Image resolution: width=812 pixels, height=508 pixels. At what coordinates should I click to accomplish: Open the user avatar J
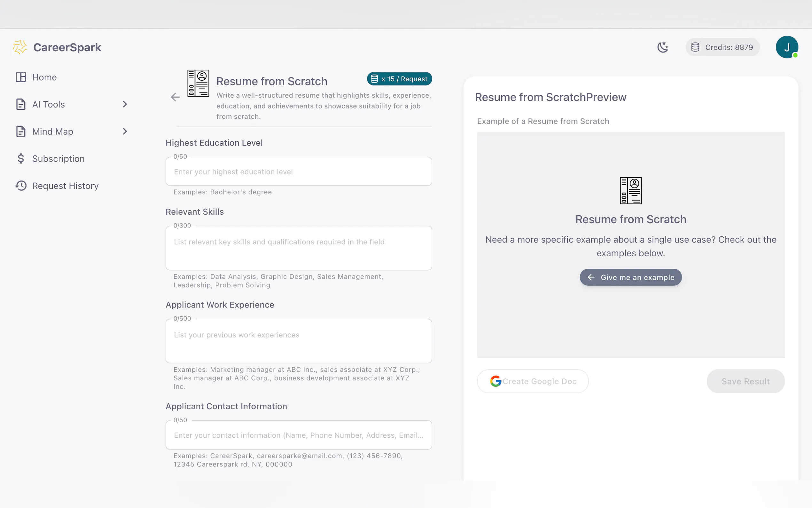786,47
